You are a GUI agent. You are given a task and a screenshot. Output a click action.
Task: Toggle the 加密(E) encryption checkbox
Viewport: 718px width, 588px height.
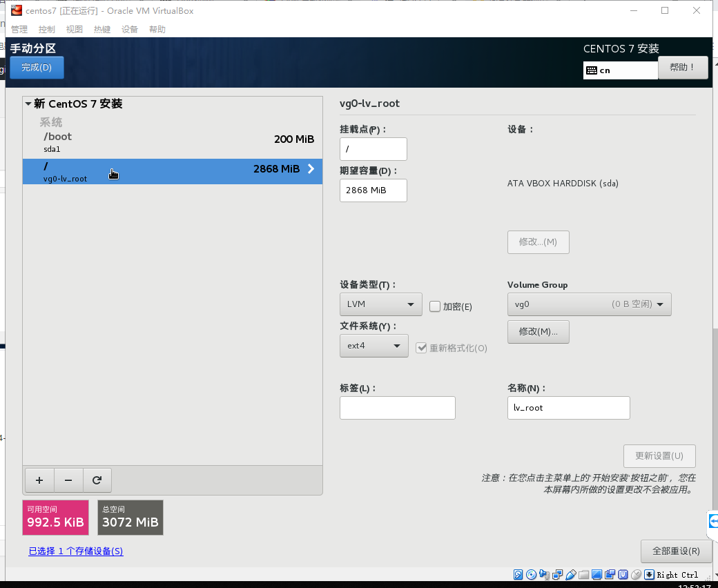click(435, 306)
